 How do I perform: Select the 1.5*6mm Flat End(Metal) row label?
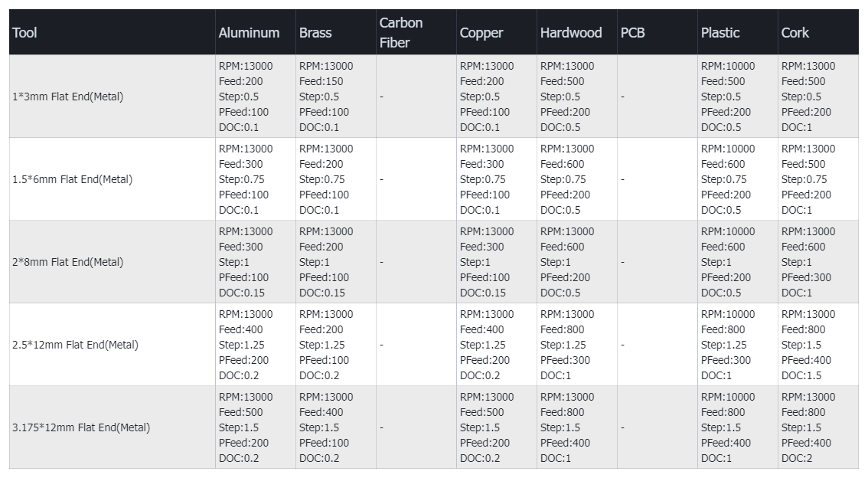click(73, 179)
